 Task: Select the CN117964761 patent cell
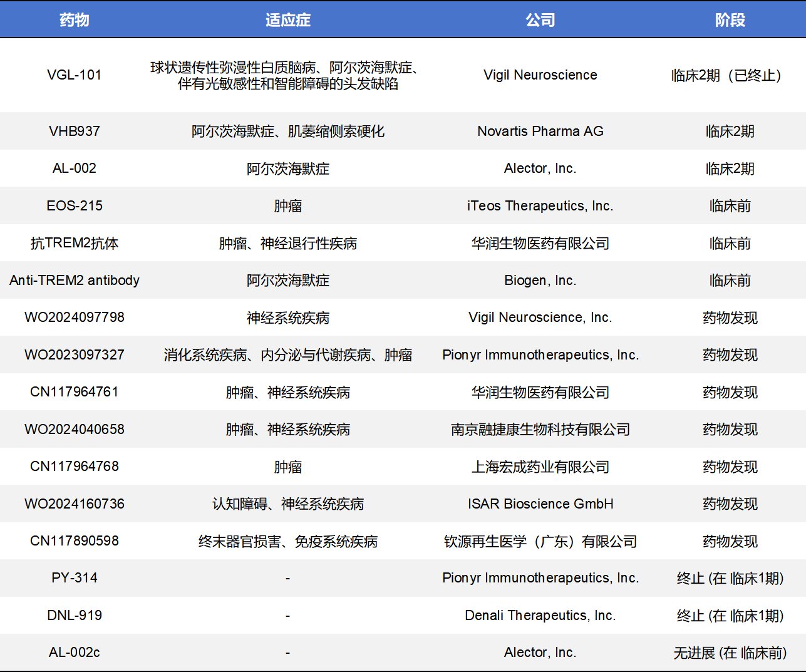click(x=75, y=391)
